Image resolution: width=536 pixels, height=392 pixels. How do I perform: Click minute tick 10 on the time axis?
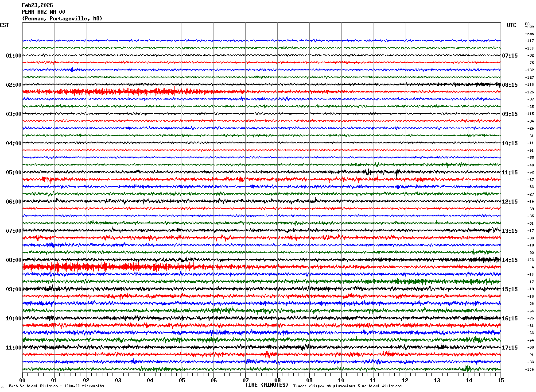pyautogui.click(x=341, y=380)
